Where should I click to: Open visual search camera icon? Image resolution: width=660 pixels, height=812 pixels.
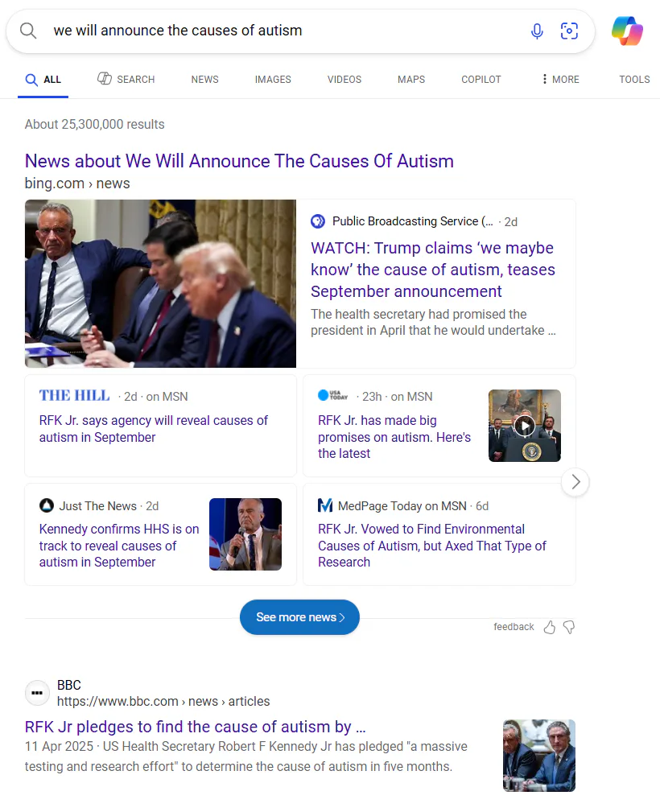tap(569, 31)
